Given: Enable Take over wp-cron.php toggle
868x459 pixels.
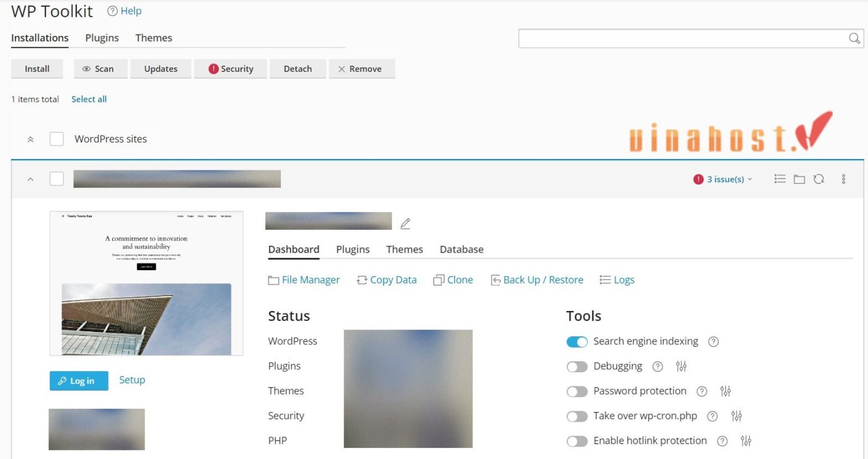Looking at the screenshot, I should pos(577,416).
